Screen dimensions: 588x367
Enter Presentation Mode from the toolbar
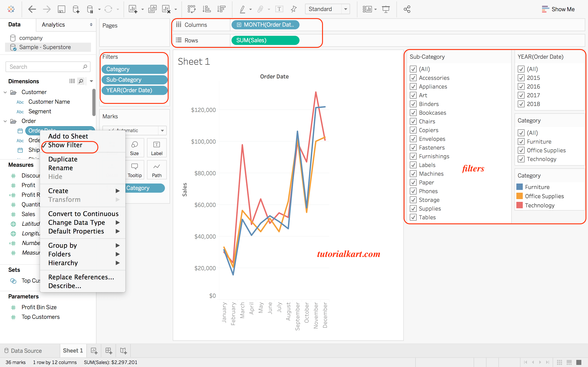click(x=386, y=9)
